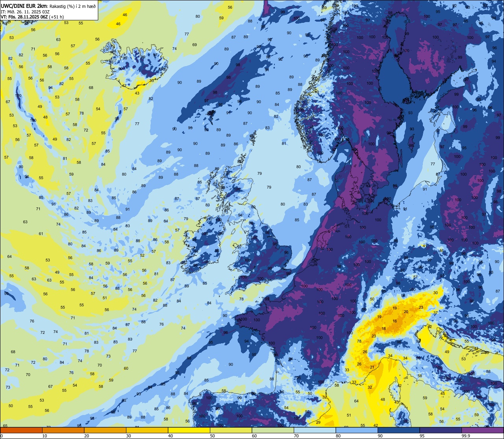Click the humidity value '69' on the map
The height and width of the screenshot is (439, 504).
pyautogui.click(x=195, y=45)
